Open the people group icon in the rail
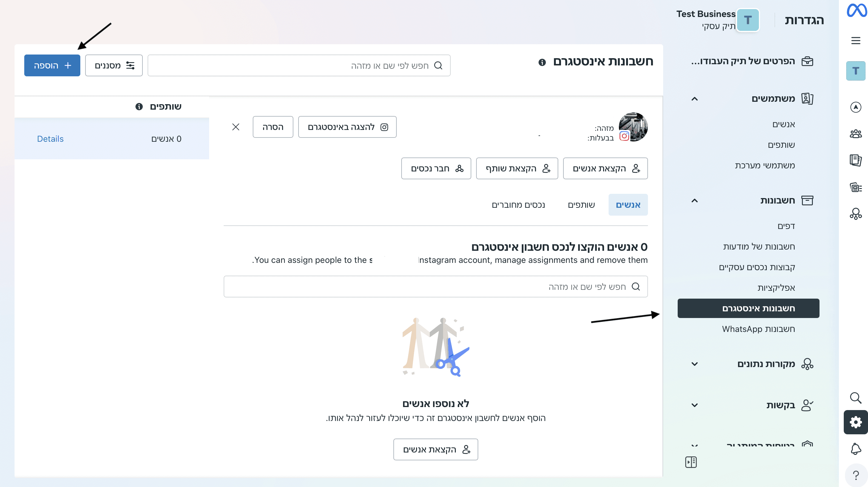 (x=856, y=134)
